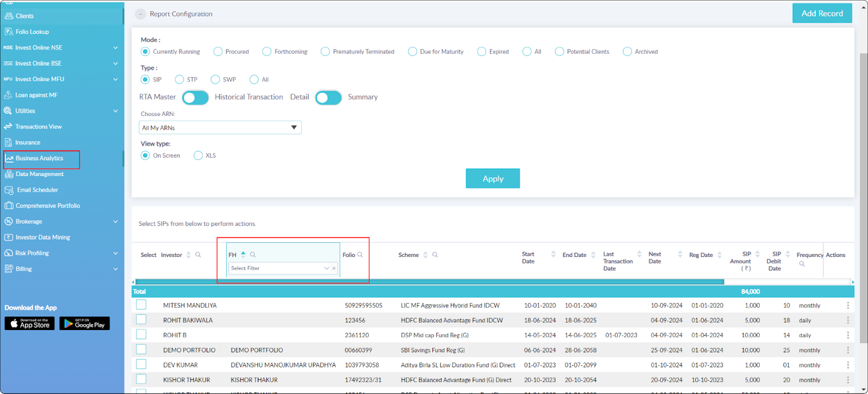Click the Insurance sidebar icon
This screenshot has height=394, width=868.
click(8, 143)
